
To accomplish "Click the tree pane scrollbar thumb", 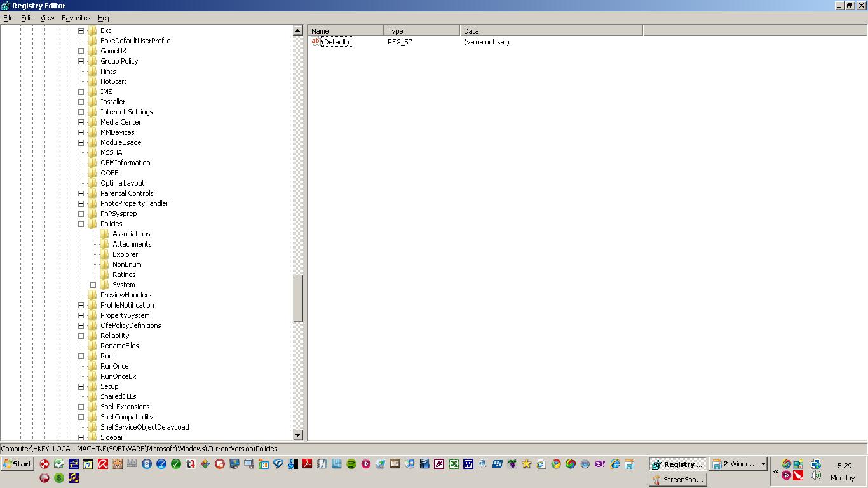I will point(298,299).
